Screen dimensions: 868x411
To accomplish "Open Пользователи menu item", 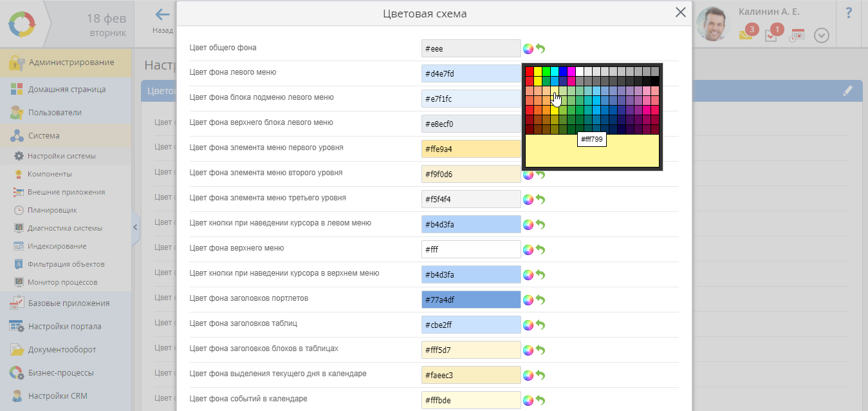I will (x=55, y=113).
